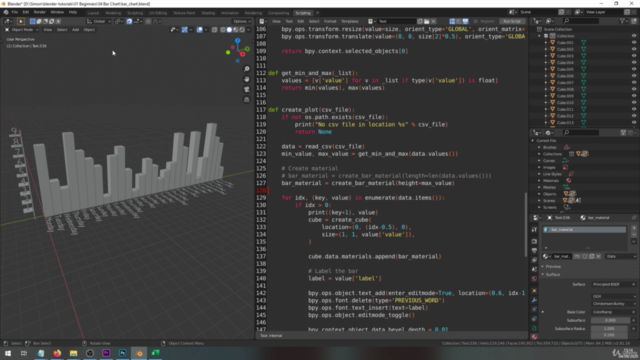
Task: Switch to the Layout workspace tab
Action: click(93, 13)
